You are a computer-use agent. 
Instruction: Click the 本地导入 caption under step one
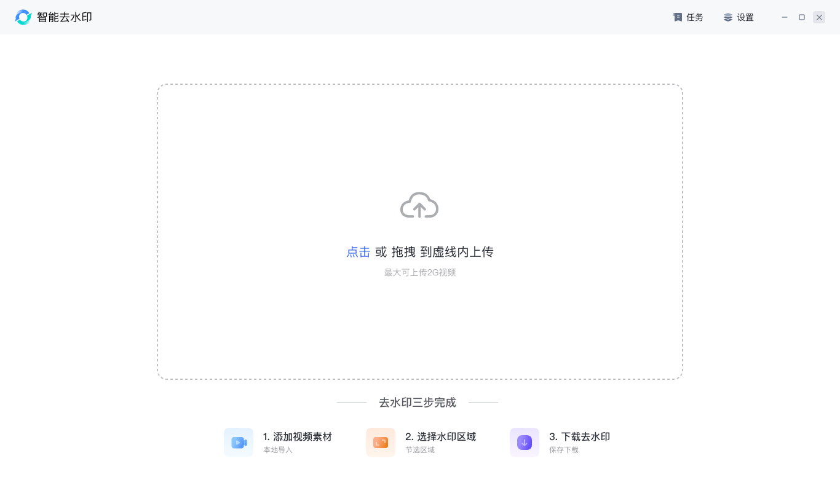(x=278, y=450)
